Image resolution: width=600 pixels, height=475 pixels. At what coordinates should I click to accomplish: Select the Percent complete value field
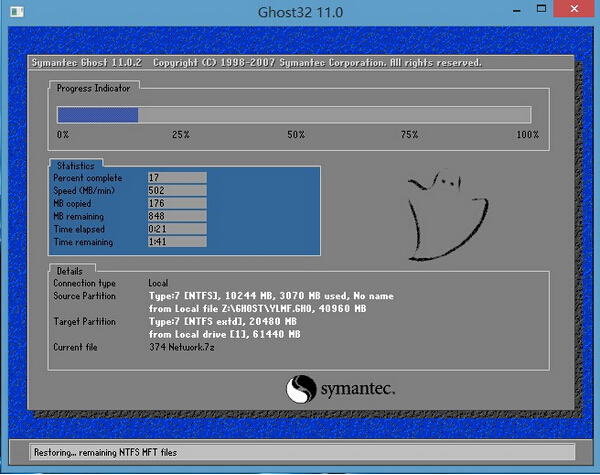click(176, 177)
